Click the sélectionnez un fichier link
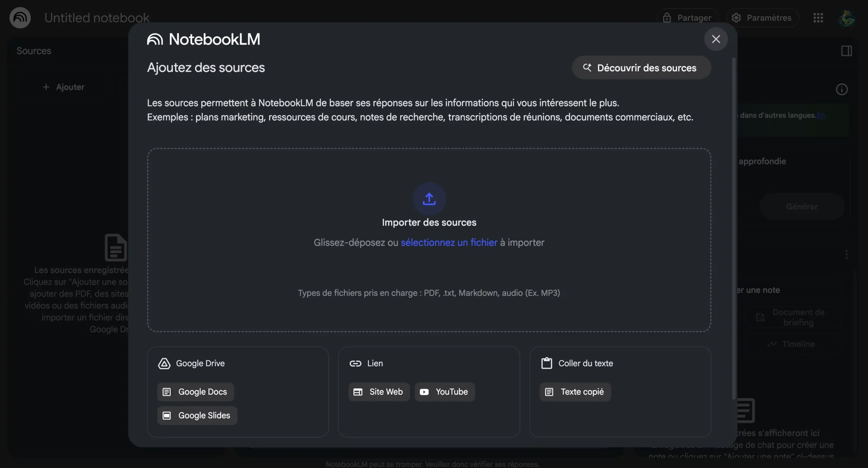 [449, 243]
